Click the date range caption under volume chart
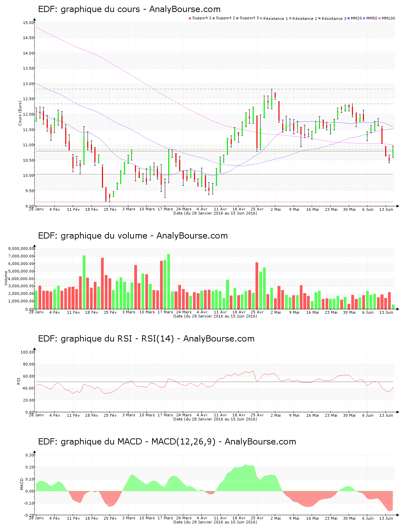Viewport: 412px width, 532px height. tap(215, 316)
